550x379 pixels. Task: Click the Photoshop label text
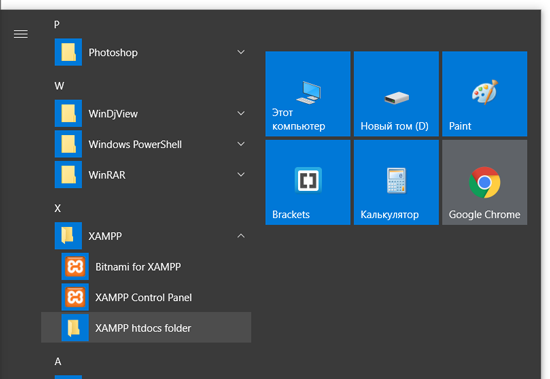113,53
